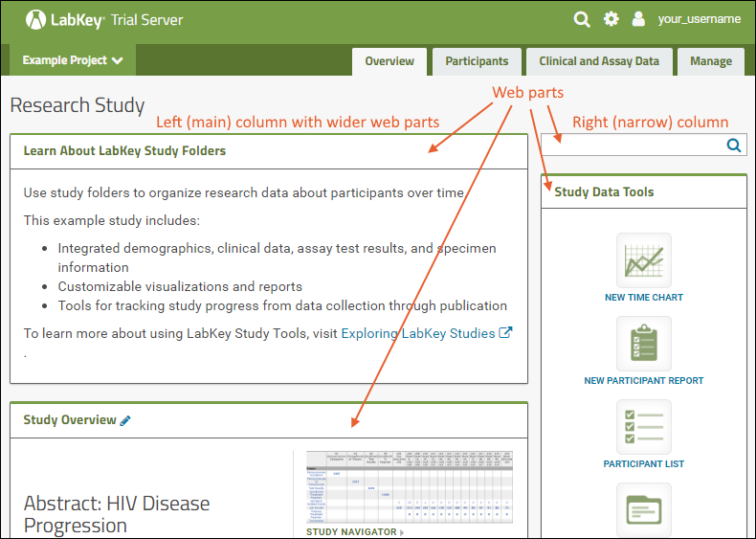756x539 pixels.
Task: Click the Customizable visualizations and reports bullet
Action: (x=180, y=286)
